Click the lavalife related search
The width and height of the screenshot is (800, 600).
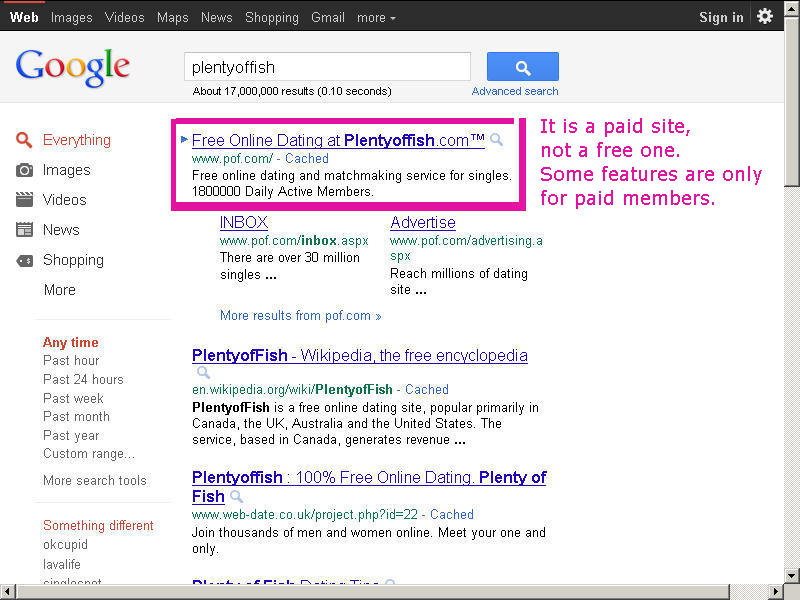(62, 564)
